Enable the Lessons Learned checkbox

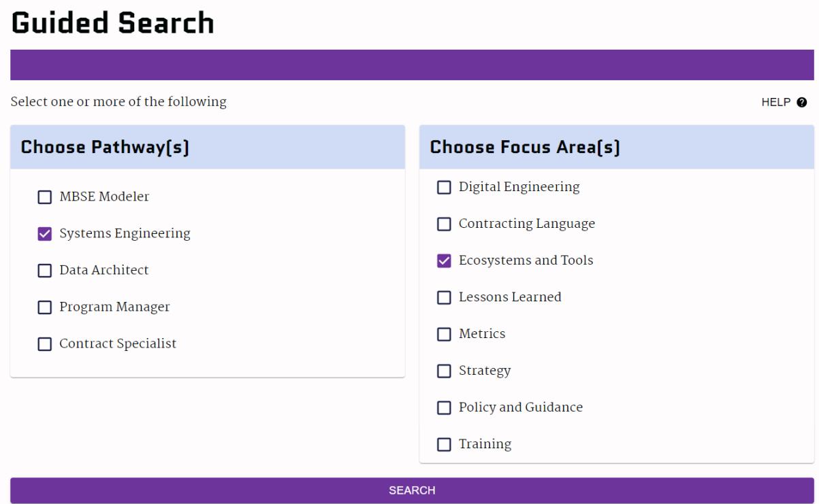tap(444, 297)
